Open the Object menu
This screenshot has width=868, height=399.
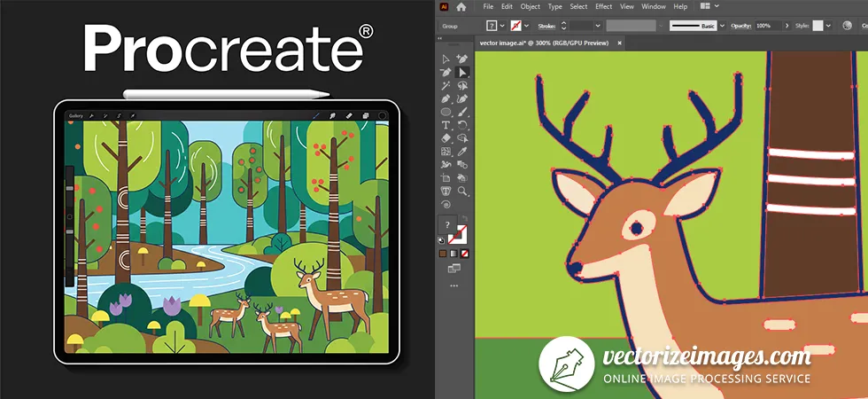531,7
